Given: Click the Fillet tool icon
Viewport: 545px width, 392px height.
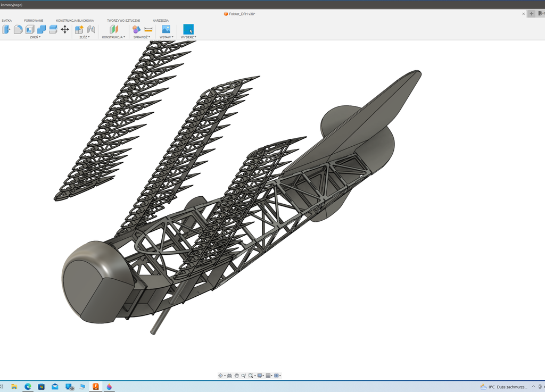Looking at the screenshot, I should coord(18,29).
